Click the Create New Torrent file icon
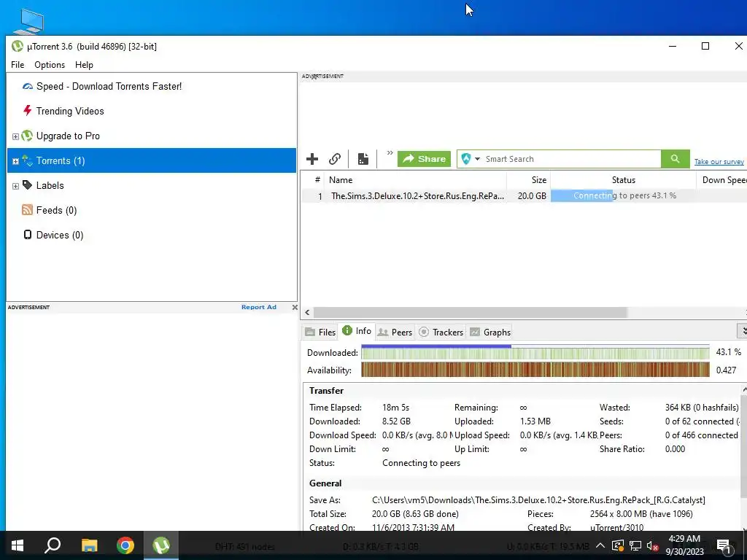 tap(363, 158)
